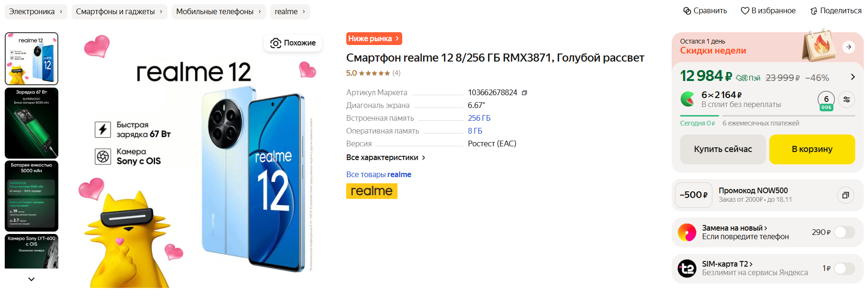Go to Мобильные телефоны breadcrumb
This screenshot has height=296, width=868.
pos(218,12)
